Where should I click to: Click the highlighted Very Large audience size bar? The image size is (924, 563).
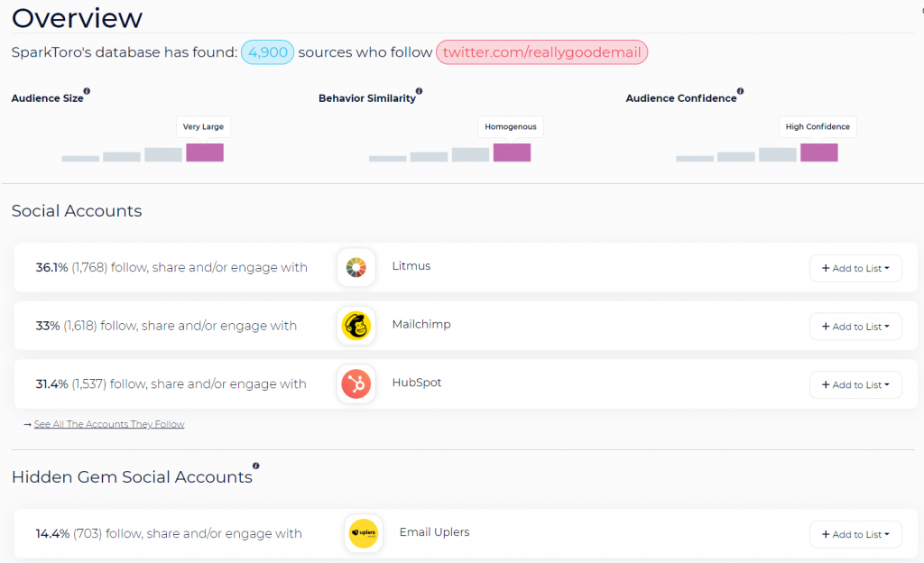coord(205,152)
